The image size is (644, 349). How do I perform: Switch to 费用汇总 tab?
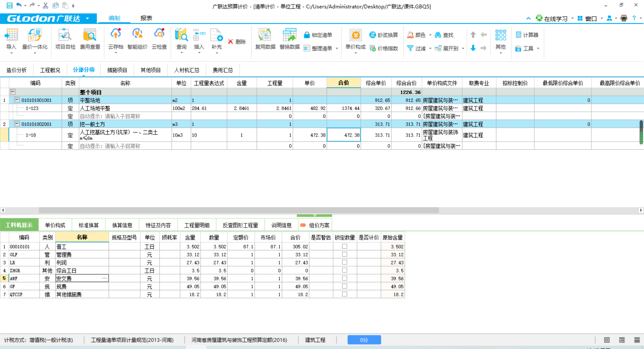tap(223, 70)
